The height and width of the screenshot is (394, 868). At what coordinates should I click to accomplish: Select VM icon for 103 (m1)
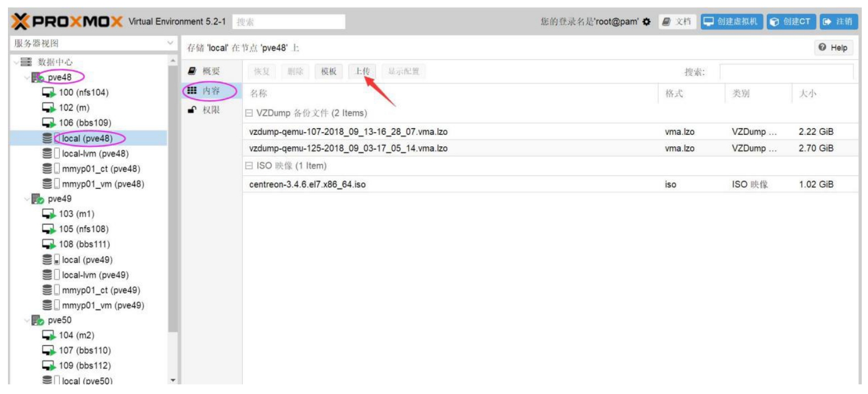click(x=49, y=214)
